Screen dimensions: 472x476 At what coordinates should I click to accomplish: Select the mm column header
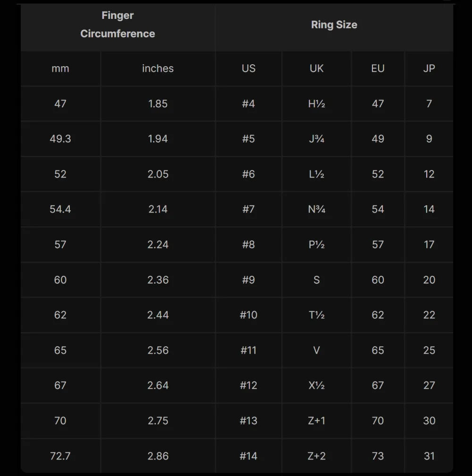[x=60, y=68]
